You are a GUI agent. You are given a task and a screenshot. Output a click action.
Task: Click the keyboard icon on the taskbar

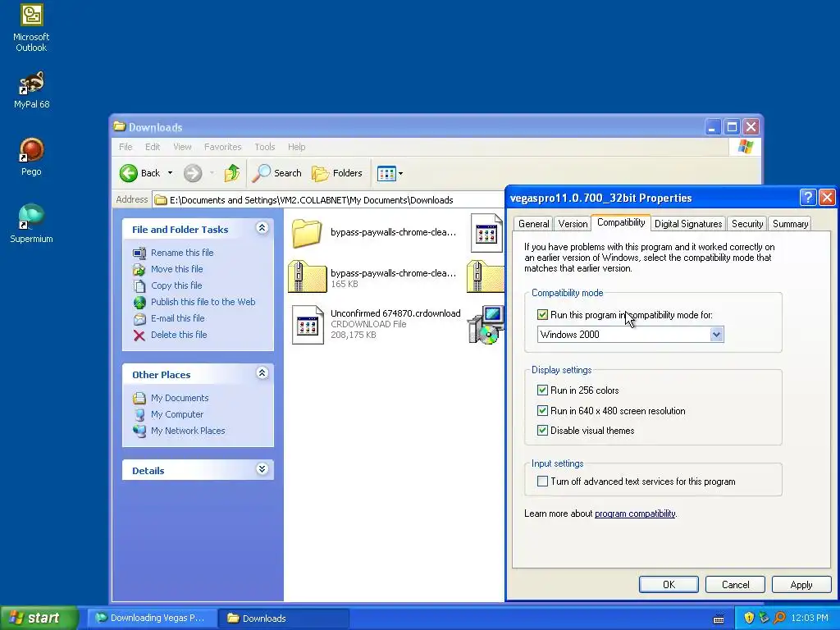tap(719, 619)
